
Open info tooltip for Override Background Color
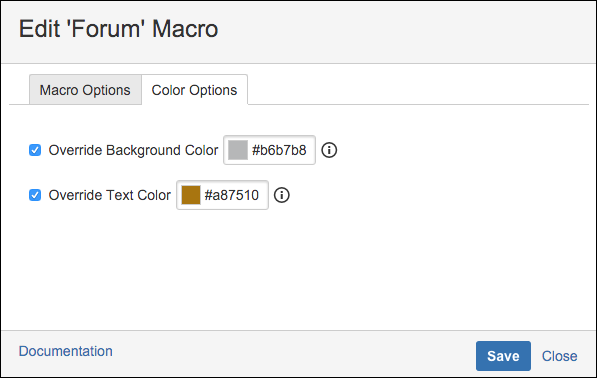[x=329, y=150]
